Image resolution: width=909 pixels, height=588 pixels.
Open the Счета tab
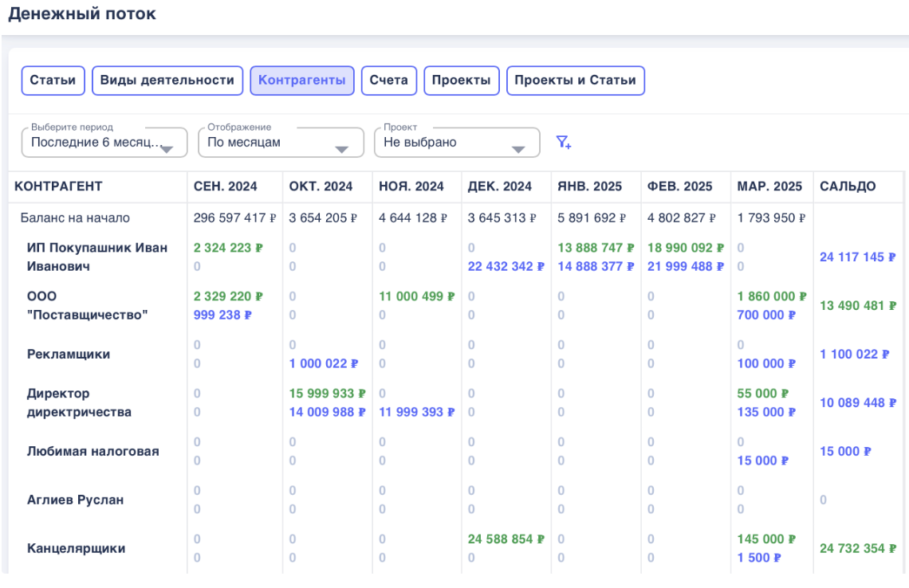pyautogui.click(x=388, y=80)
